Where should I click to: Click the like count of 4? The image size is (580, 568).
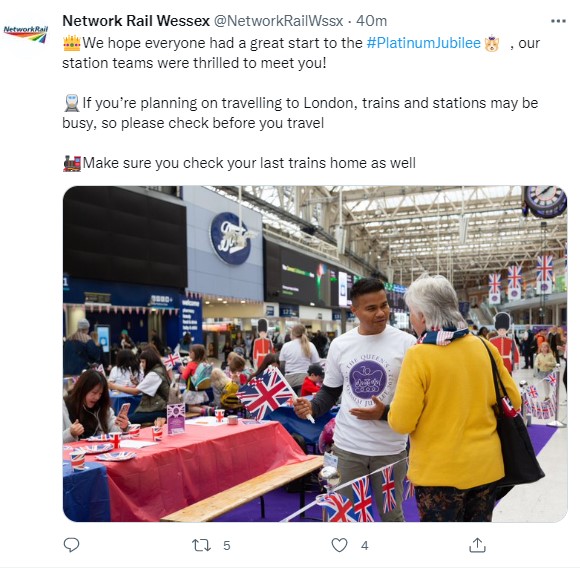[x=365, y=545]
